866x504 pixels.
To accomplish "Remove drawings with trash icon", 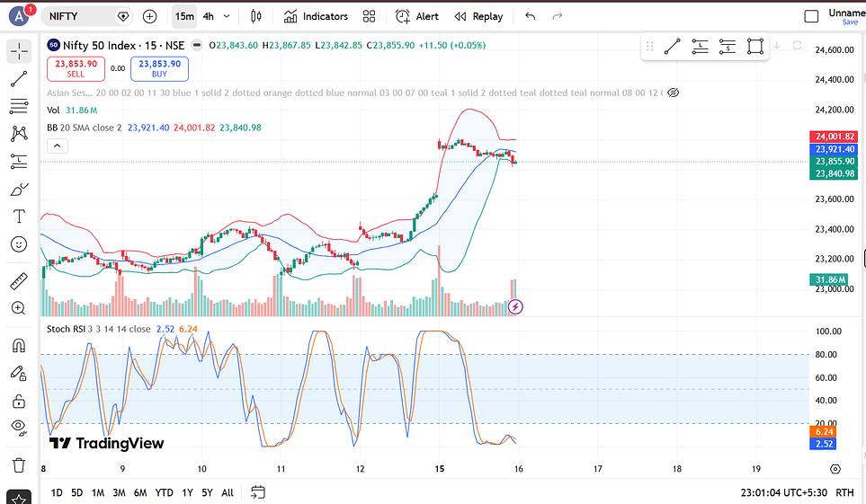I will pos(19,465).
